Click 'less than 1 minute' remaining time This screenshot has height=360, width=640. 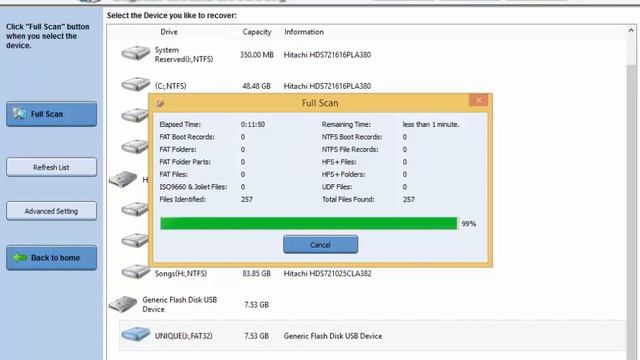[431, 124]
